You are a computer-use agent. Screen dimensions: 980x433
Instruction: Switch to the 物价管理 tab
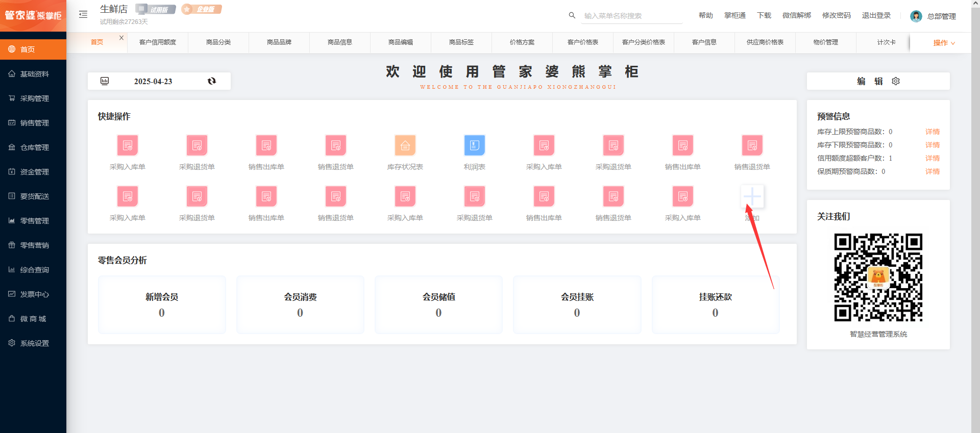pyautogui.click(x=826, y=42)
